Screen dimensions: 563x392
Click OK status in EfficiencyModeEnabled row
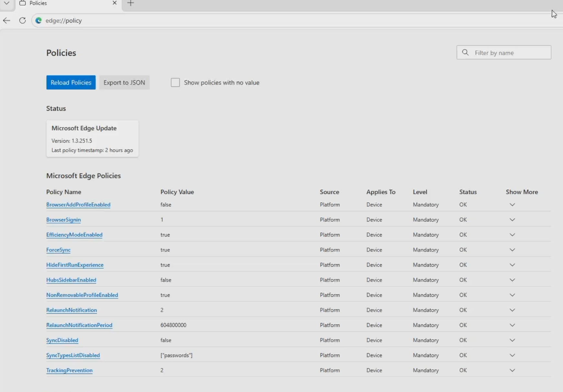coord(463,235)
